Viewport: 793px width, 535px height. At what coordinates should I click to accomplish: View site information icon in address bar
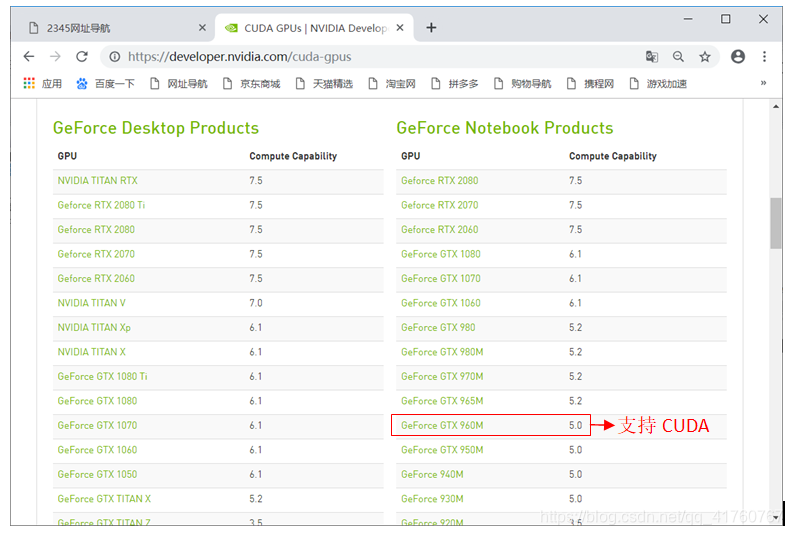[x=115, y=57]
